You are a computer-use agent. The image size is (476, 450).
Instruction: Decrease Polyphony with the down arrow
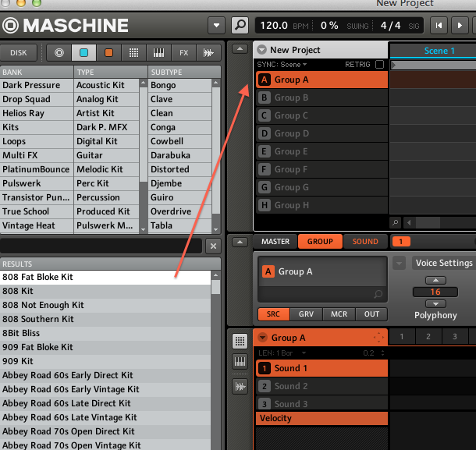pos(435,303)
